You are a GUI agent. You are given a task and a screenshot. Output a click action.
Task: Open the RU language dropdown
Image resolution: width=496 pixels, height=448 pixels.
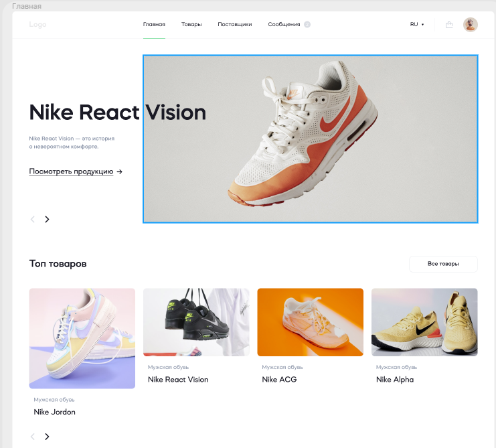click(417, 24)
